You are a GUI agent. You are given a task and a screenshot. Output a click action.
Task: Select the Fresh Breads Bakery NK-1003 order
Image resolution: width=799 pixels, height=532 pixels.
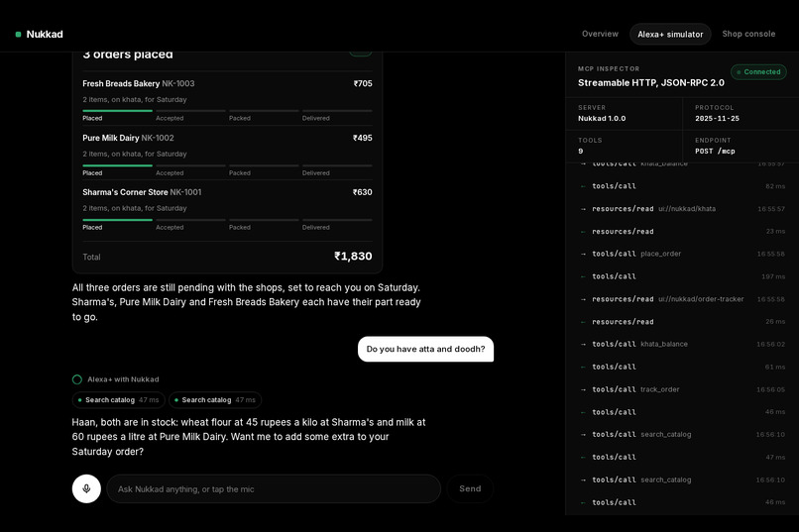(x=227, y=98)
